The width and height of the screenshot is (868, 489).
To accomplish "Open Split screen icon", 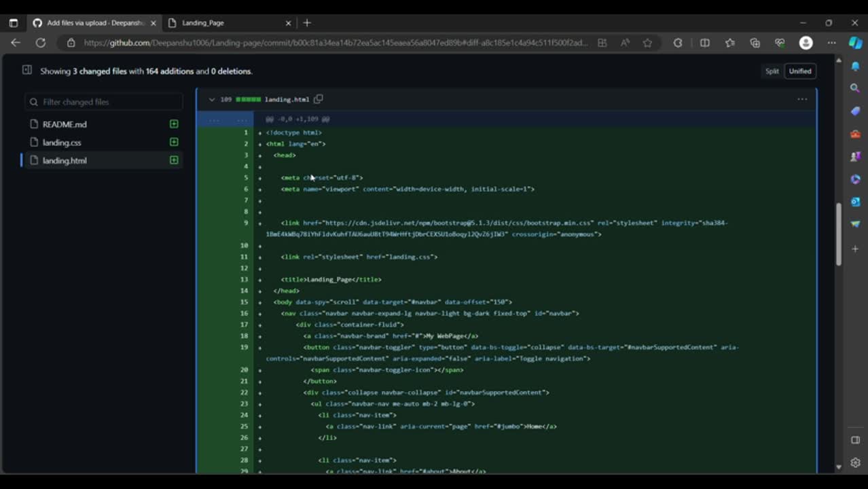I will 705,43.
